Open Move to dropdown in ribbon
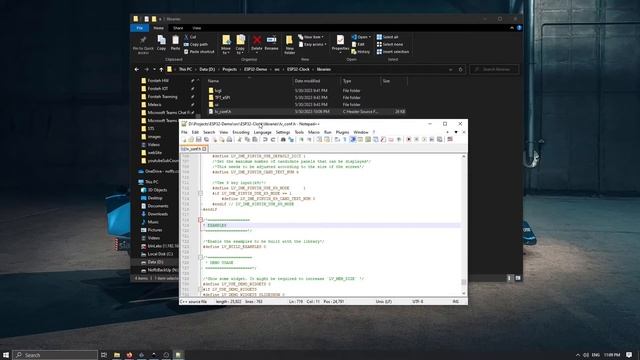This screenshot has height=360, width=640. 226,44
